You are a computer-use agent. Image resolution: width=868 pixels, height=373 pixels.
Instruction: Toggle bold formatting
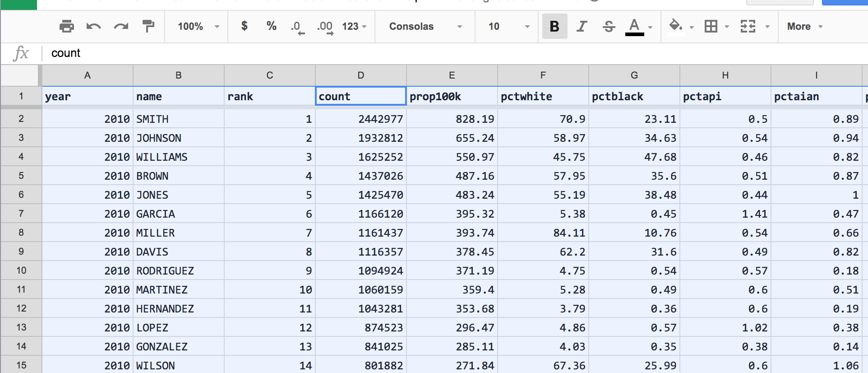tap(554, 26)
